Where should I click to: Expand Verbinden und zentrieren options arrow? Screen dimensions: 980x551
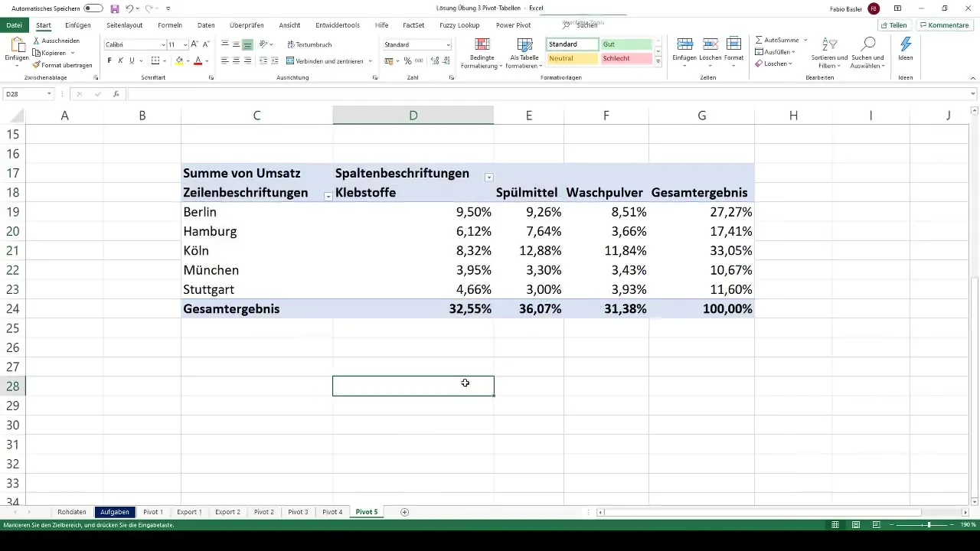point(371,60)
